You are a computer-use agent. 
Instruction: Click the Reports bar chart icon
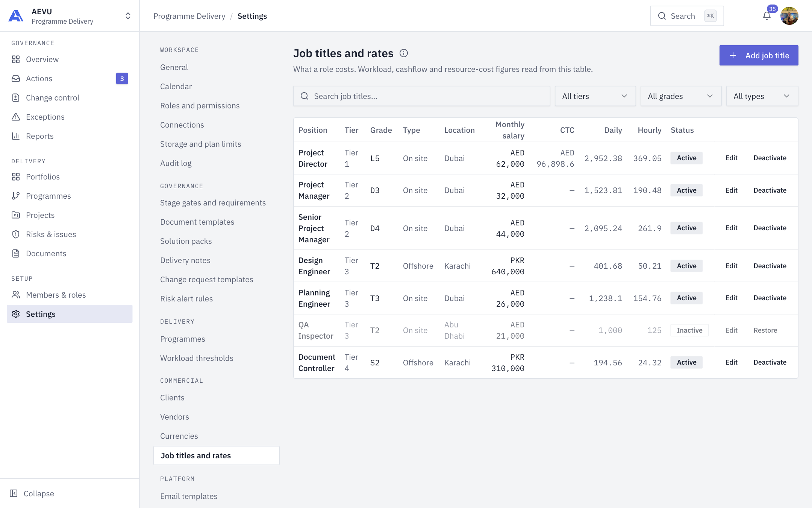[16, 136]
